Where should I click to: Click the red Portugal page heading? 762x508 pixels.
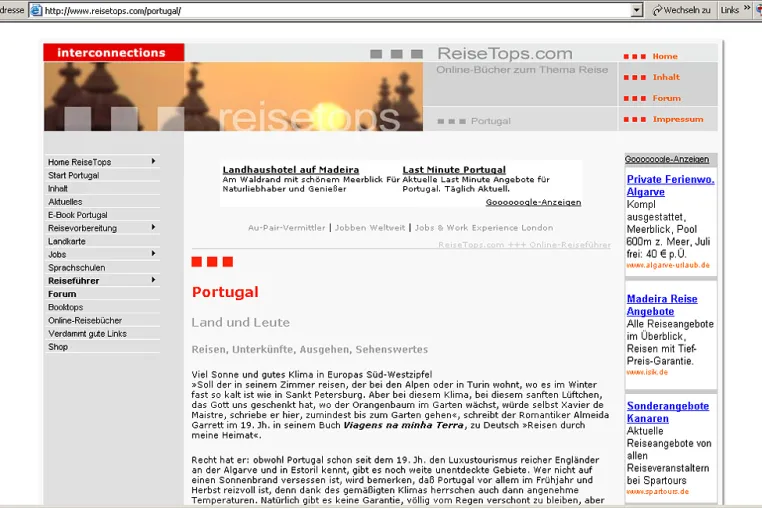point(225,292)
